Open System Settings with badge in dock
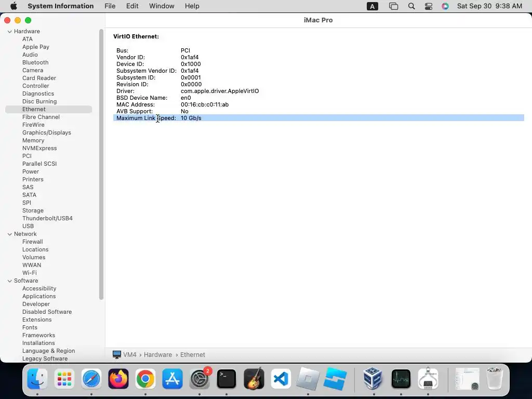This screenshot has width=532, height=399. point(199,379)
